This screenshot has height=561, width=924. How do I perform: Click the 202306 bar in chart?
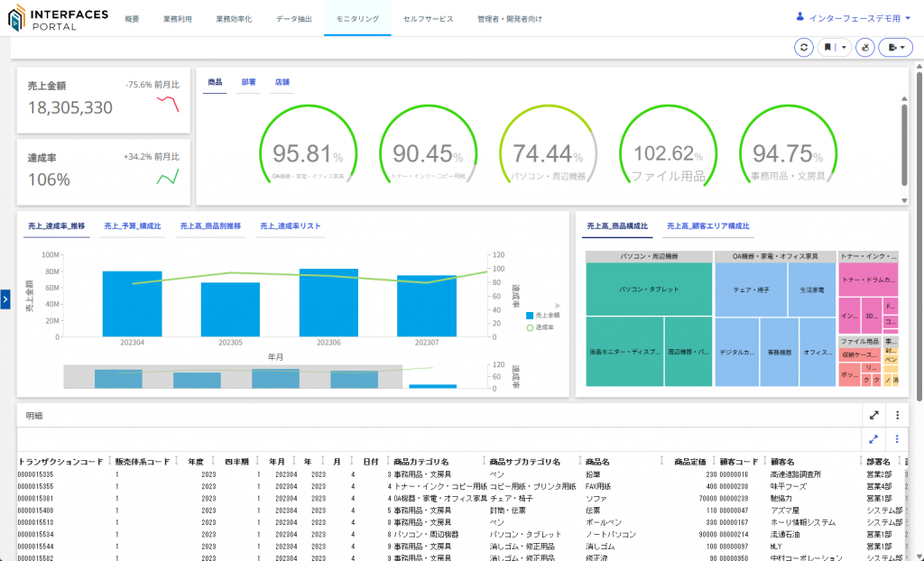click(328, 303)
